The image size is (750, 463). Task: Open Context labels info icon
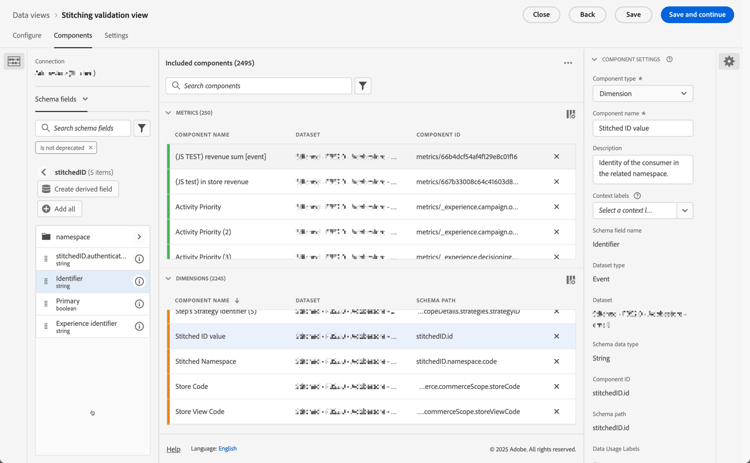pos(637,196)
